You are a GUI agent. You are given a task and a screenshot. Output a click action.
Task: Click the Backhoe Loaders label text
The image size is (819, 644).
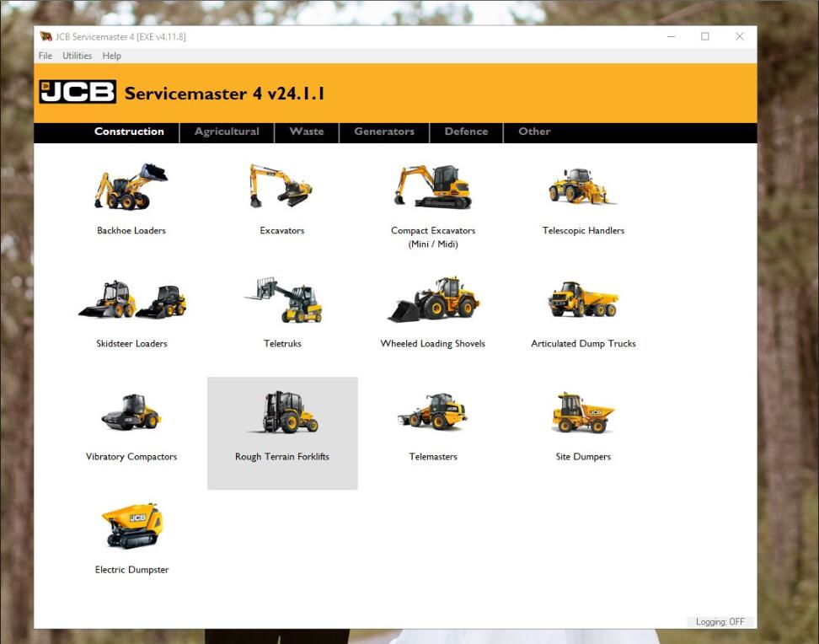(131, 230)
